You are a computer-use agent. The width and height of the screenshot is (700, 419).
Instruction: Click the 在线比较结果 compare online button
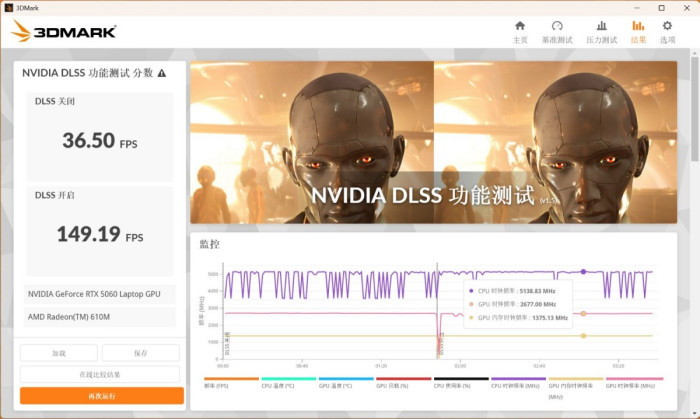pos(100,374)
